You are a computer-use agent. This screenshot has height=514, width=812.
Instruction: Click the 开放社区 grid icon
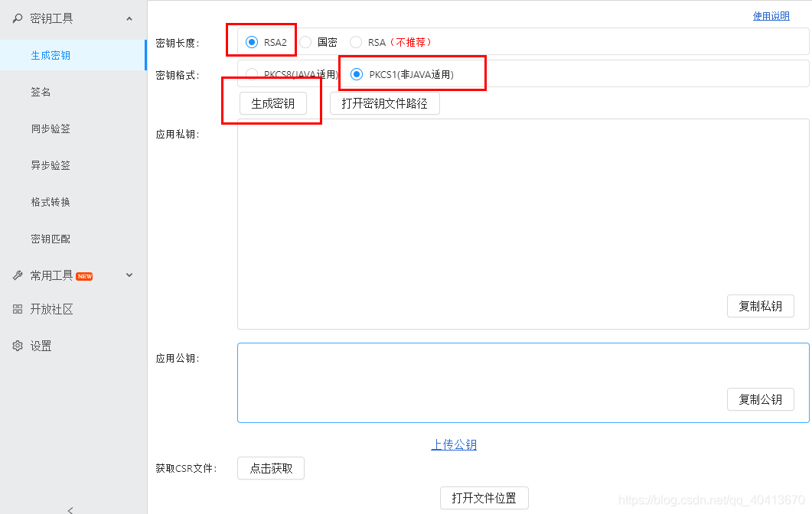18,309
